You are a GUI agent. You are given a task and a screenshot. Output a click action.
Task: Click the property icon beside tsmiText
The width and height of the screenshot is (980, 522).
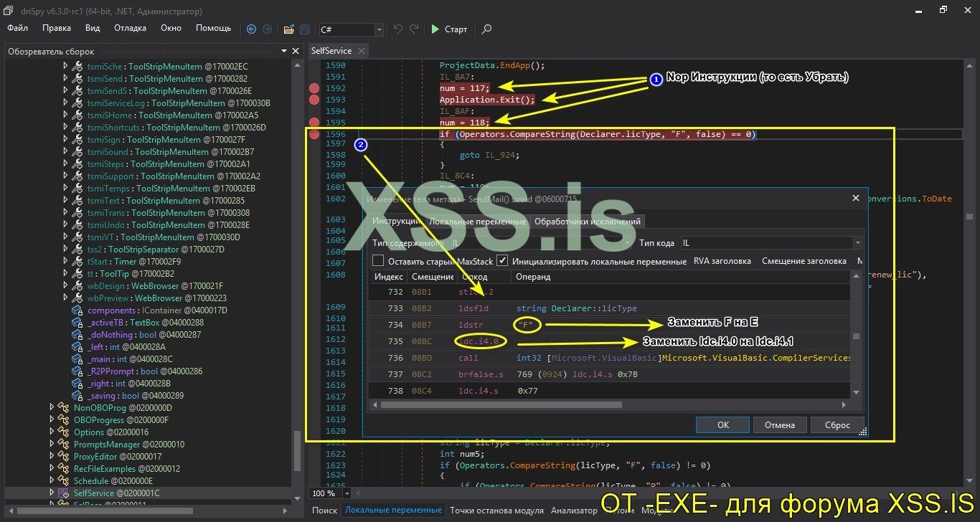[x=78, y=201]
